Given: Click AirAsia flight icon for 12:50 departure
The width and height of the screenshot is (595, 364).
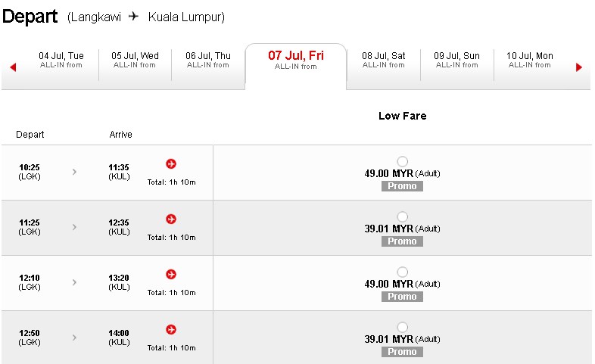Looking at the screenshot, I should click(x=171, y=329).
